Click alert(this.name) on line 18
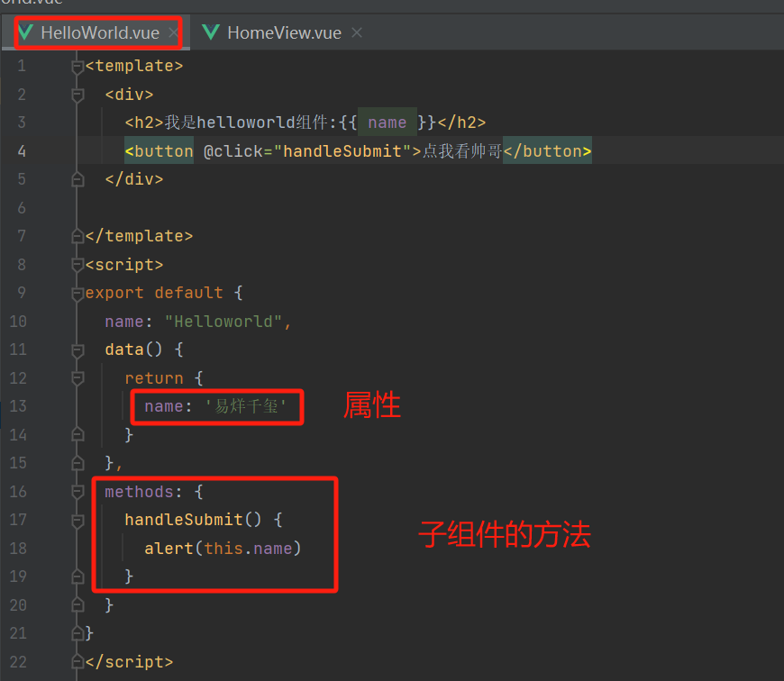 (x=223, y=548)
